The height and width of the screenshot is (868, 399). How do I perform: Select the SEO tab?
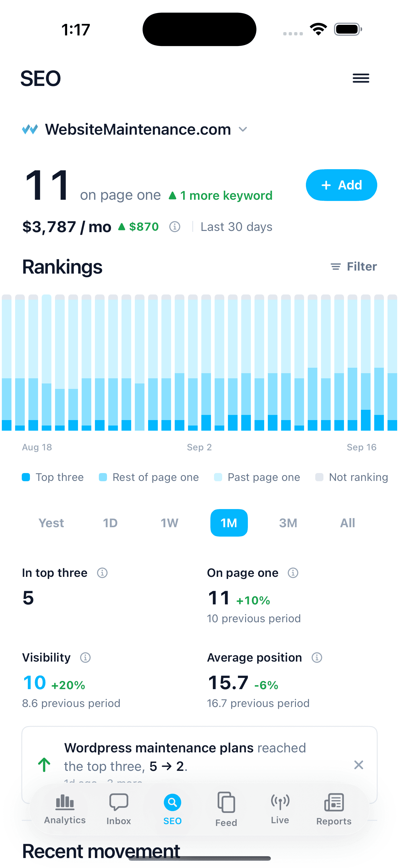point(173,809)
